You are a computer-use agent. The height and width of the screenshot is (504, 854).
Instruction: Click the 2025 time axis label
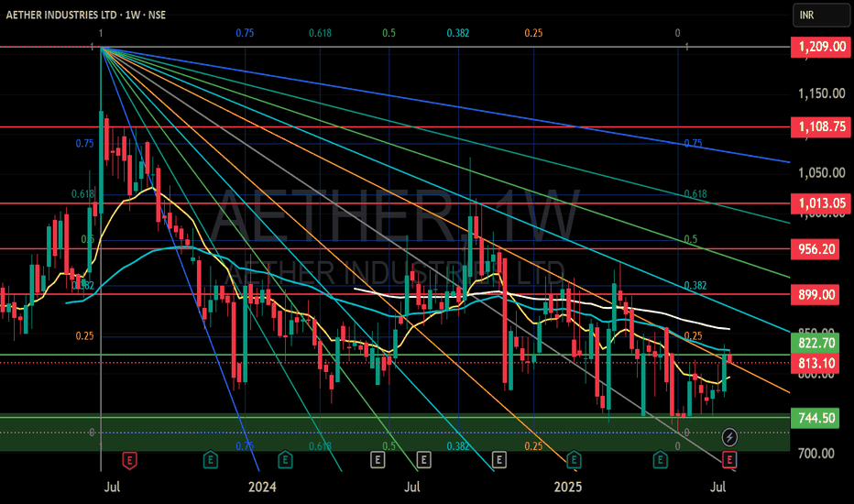pos(567,488)
